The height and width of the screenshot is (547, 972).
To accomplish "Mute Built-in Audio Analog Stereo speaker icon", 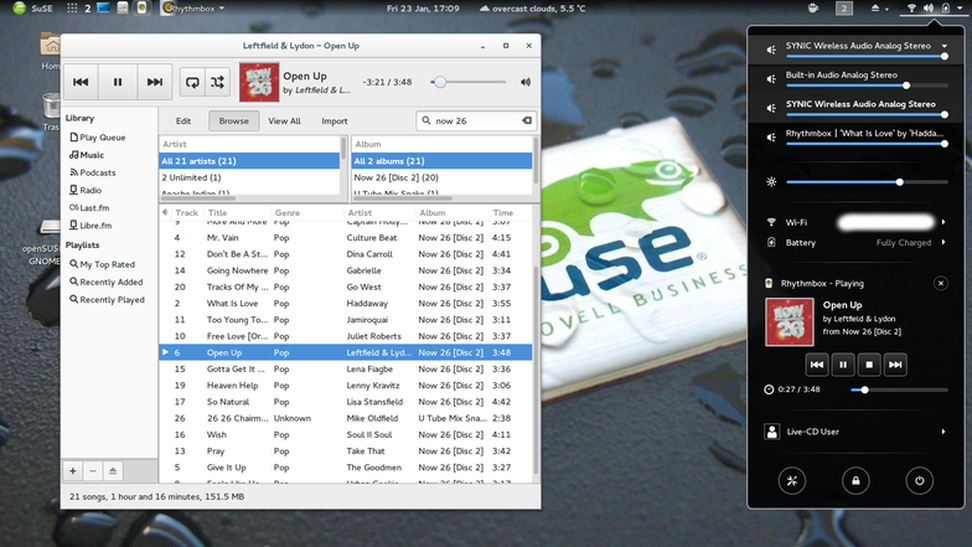I will pyautogui.click(x=771, y=79).
